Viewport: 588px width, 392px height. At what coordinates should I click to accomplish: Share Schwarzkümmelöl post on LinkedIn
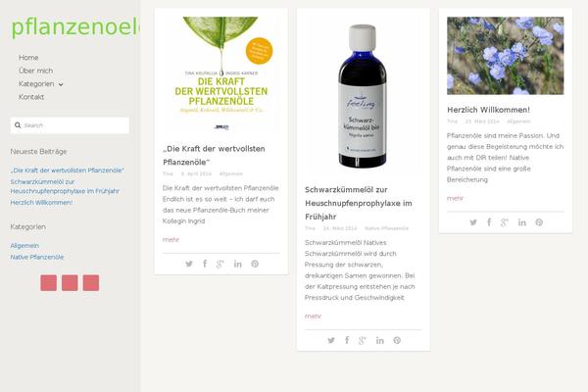pyautogui.click(x=380, y=340)
